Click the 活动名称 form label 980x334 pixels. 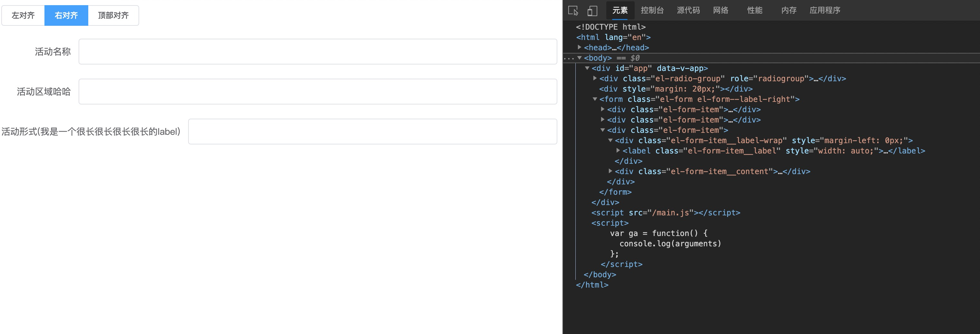(53, 52)
